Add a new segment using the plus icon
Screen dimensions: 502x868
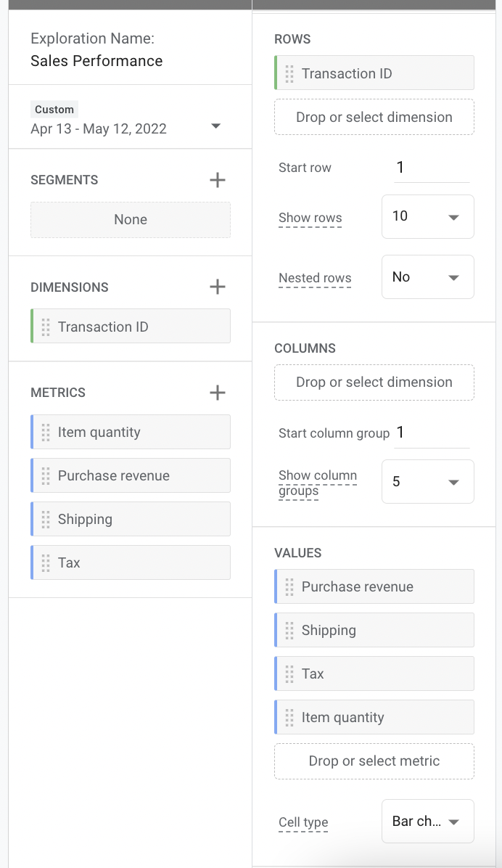(217, 179)
